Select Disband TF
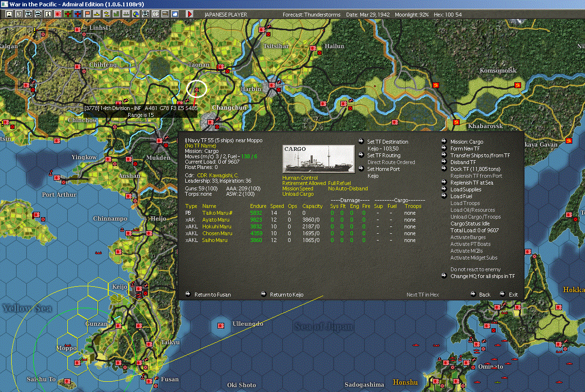This screenshot has width=585, height=392. (463, 162)
